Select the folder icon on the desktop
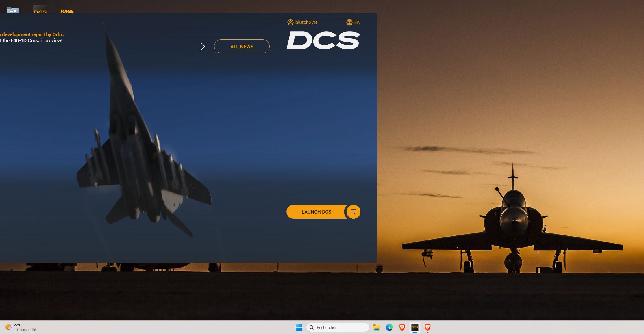 click(13, 10)
